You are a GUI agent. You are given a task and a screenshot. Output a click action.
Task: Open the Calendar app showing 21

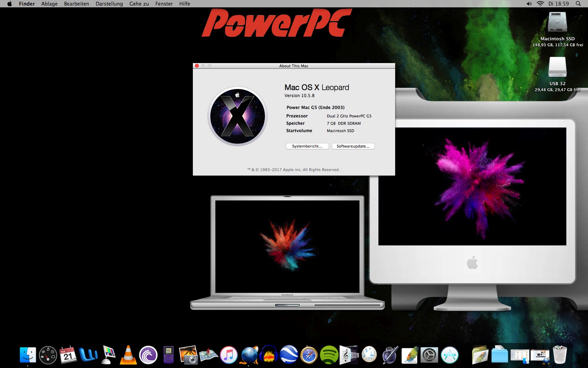point(68,355)
